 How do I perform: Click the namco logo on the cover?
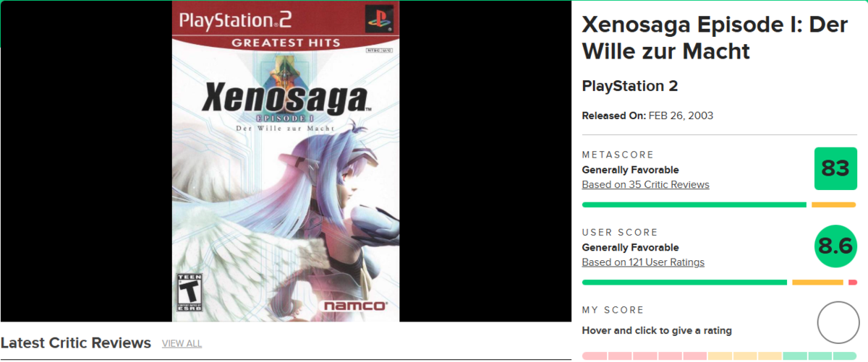(x=354, y=306)
